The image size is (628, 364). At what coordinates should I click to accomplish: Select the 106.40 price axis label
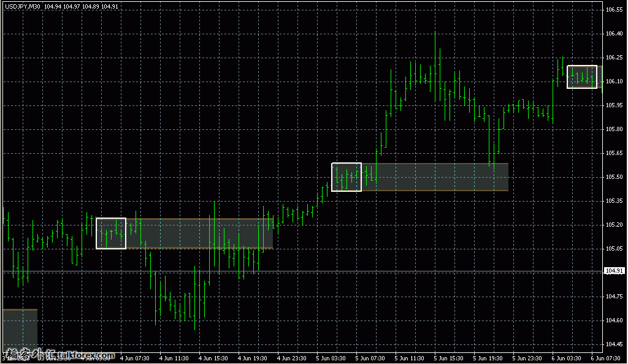coord(614,34)
